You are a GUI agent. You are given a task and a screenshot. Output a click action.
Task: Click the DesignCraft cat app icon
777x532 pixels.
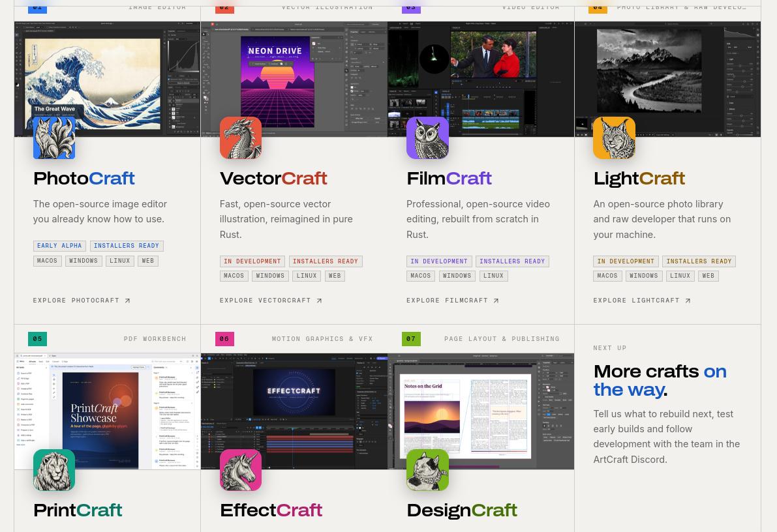428,470
